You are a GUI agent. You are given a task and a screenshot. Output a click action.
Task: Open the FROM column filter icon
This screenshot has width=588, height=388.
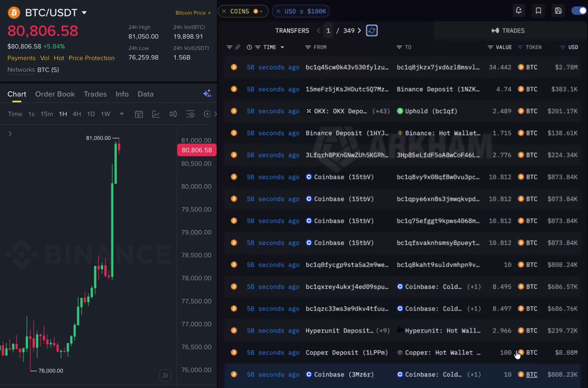pos(308,47)
